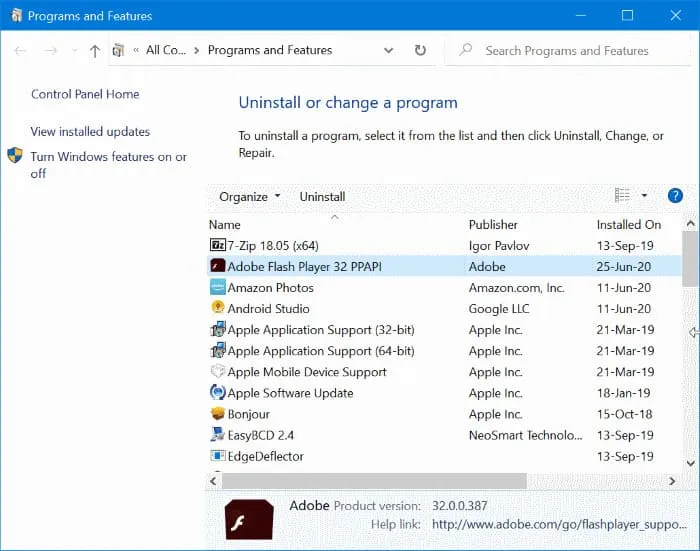700x551 pixels.
Task: Click the EasyBCD 2.4 icon
Action: pyautogui.click(x=217, y=434)
